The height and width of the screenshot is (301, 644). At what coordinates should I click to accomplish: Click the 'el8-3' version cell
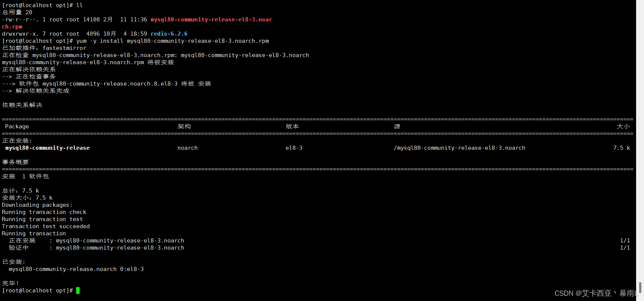pos(294,148)
